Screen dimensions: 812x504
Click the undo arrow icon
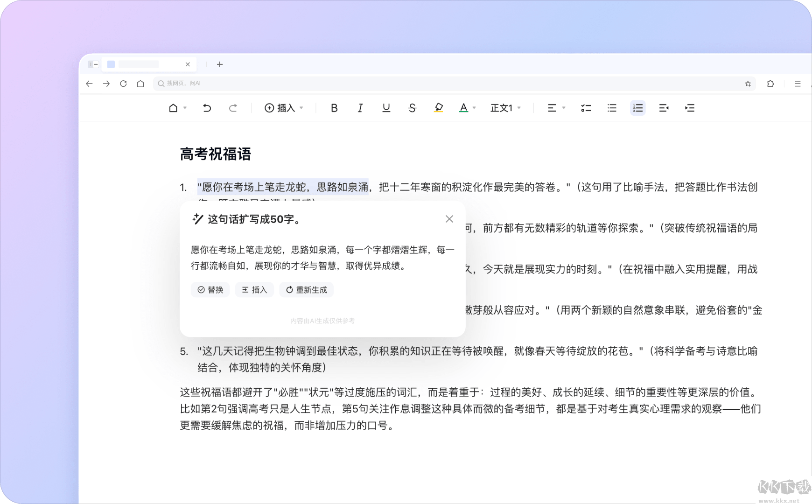click(207, 108)
